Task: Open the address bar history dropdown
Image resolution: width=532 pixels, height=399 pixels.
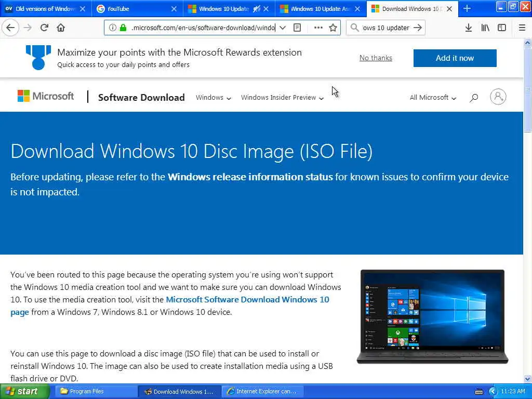Action: click(282, 28)
